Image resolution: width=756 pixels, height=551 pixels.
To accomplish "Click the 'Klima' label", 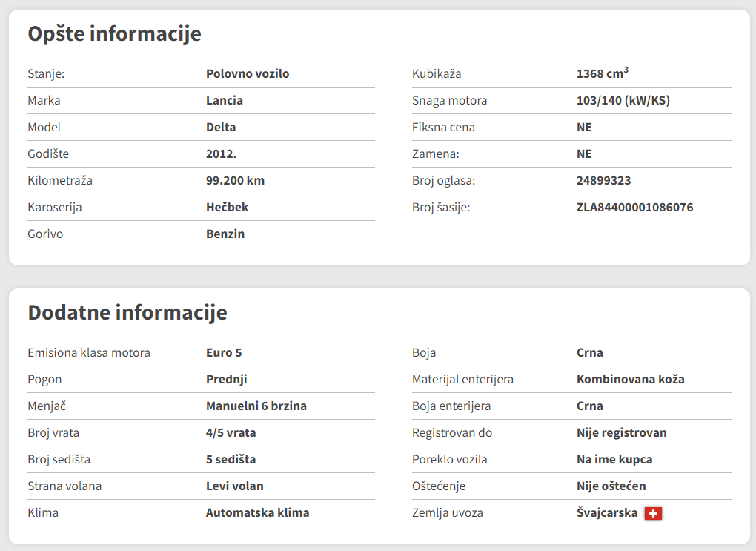I will click(43, 513).
